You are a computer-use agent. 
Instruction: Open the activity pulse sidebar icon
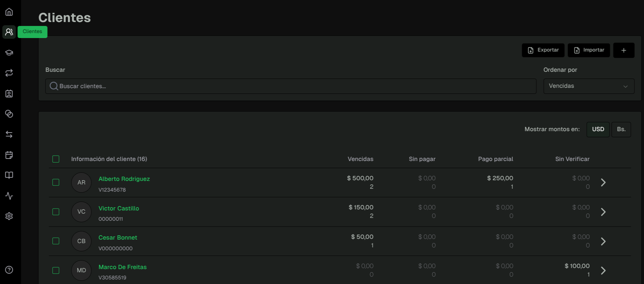[9, 196]
